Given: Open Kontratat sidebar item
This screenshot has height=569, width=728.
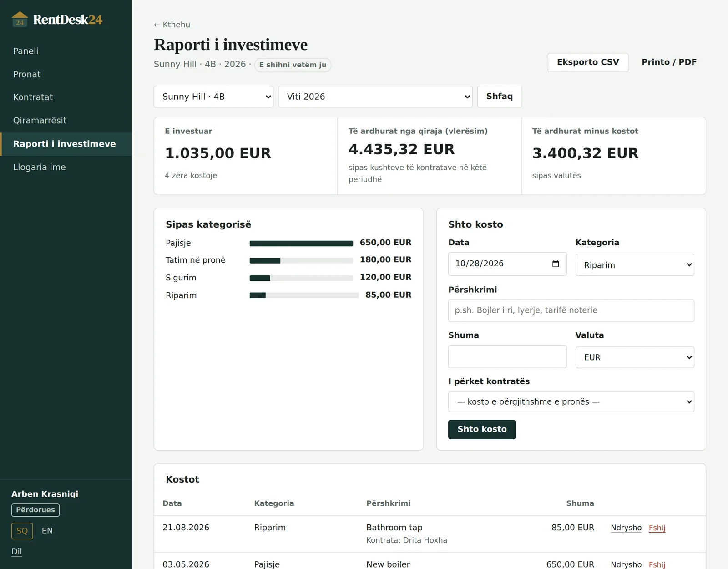Looking at the screenshot, I should click(x=66, y=97).
